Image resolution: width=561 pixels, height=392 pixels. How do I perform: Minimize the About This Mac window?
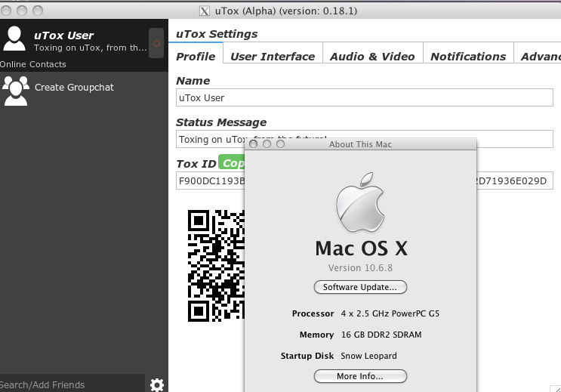[x=267, y=144]
